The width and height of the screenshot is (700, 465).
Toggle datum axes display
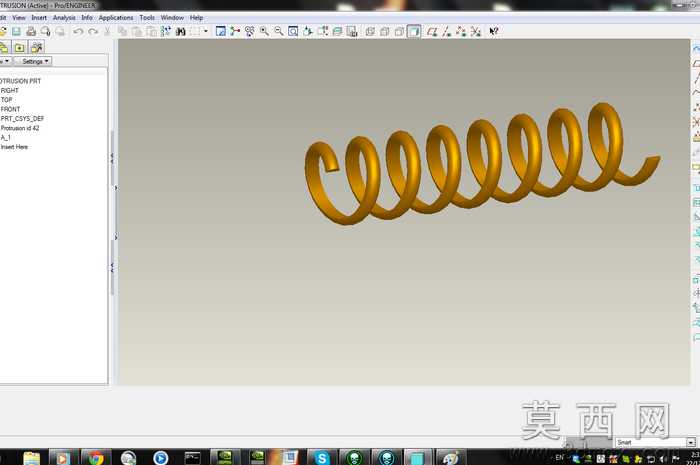[446, 31]
